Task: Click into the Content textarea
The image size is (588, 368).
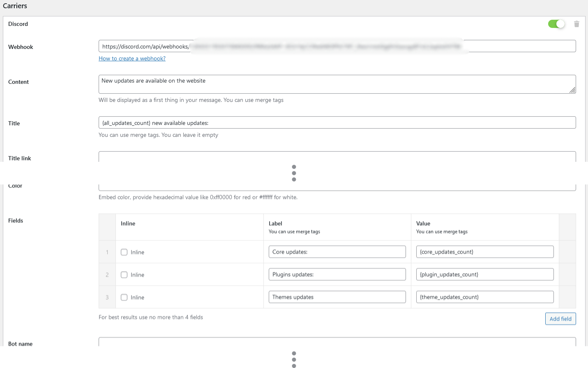Action: (337, 84)
